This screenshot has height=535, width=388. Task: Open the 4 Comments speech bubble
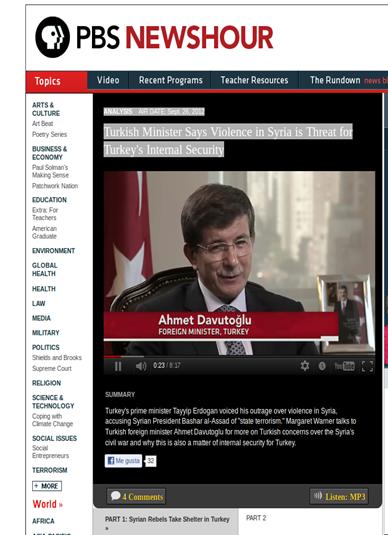136,496
